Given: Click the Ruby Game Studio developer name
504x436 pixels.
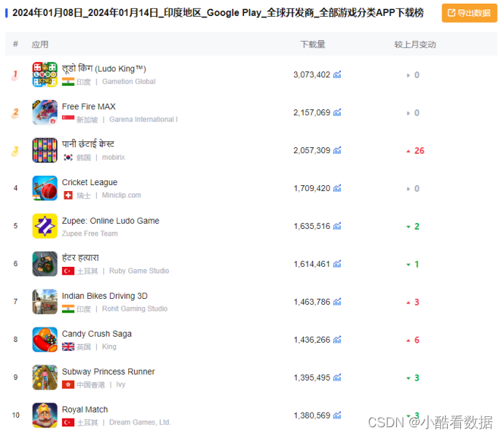Looking at the screenshot, I should pos(139,271).
